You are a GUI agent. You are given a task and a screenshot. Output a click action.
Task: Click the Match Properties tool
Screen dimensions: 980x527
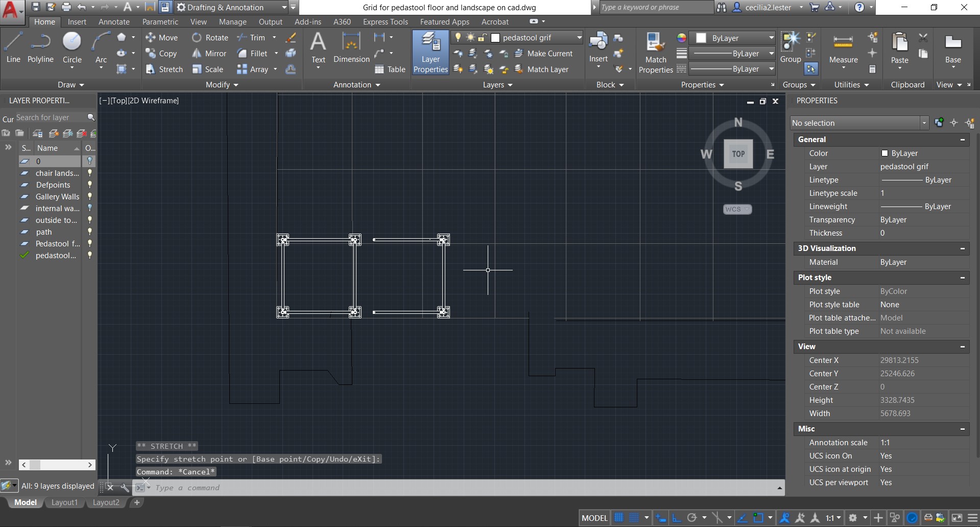coord(656,52)
